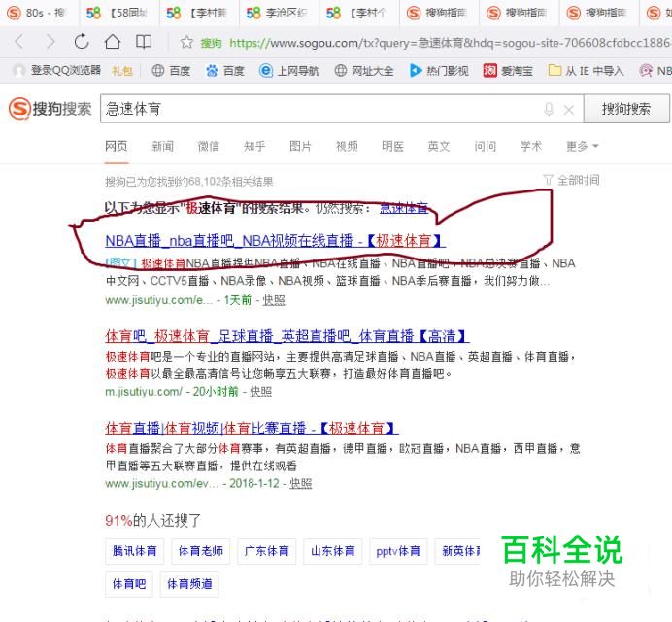The height and width of the screenshot is (622, 672).
Task: Open 快照 for the 20小时前 result
Action: (x=260, y=392)
